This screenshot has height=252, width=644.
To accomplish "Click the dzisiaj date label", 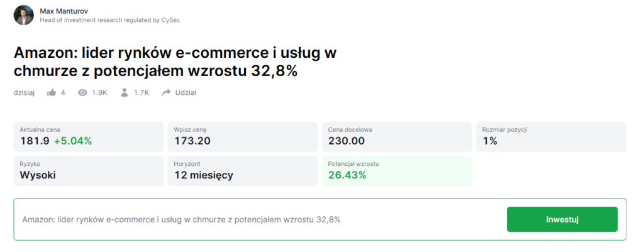I will tap(24, 93).
